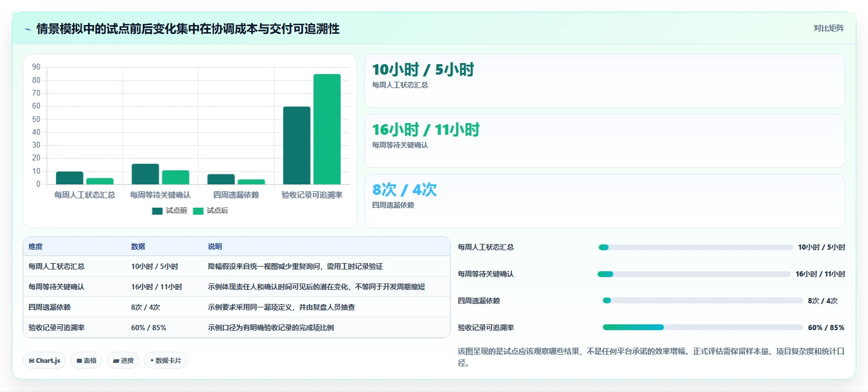Viewport: 868px width, 392px height.
Task: Click the 试点前 bar for 每周等待关键确认
Action: (145, 174)
